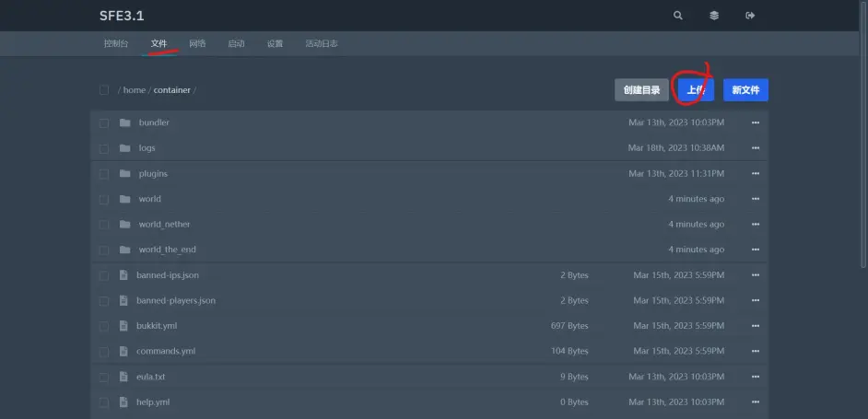Screen dimensions: 868x419
Task: Click the folder icon beside plugins
Action: [124, 173]
